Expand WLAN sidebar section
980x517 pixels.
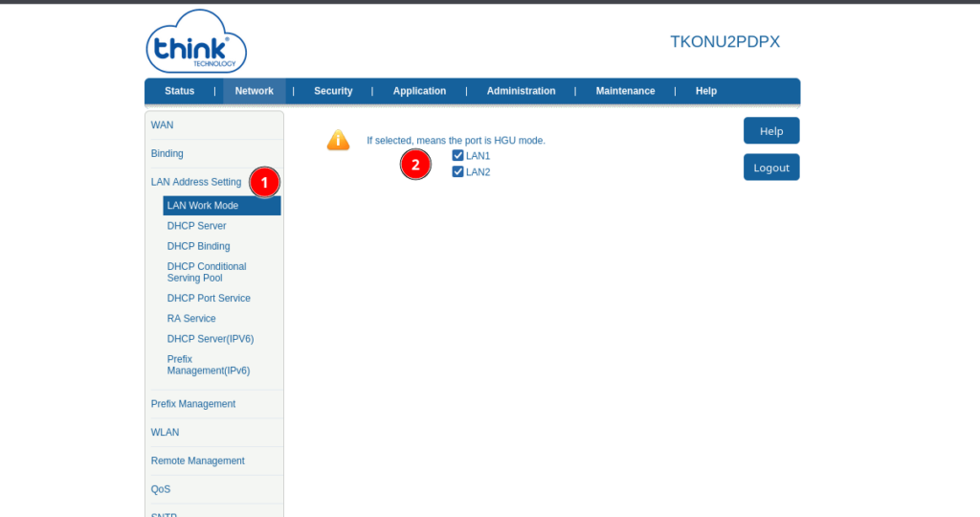point(165,432)
